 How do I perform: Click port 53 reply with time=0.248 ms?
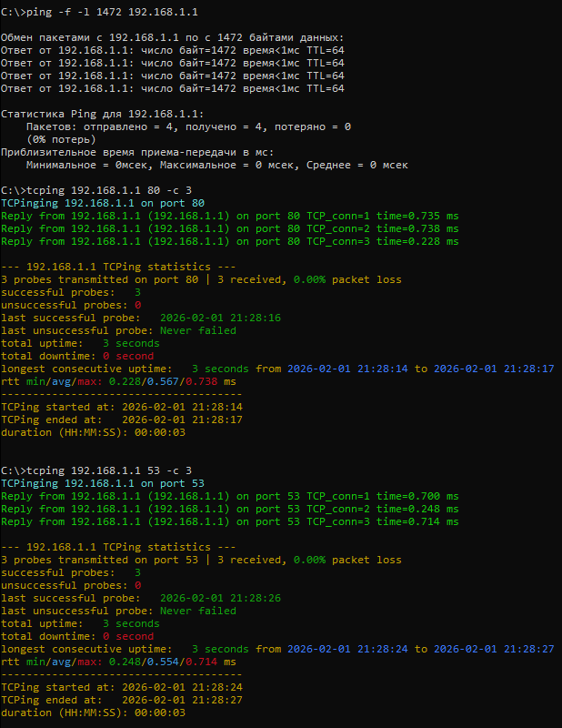[229, 509]
